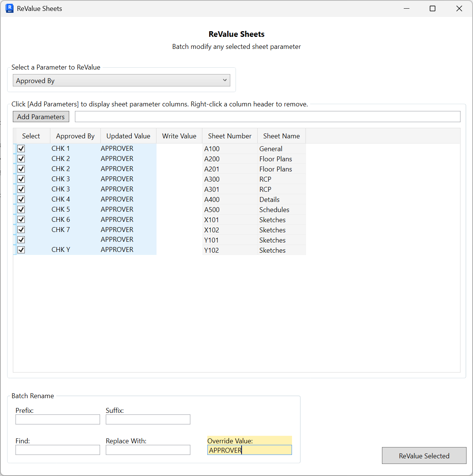
Task: Click the Prefix input field
Action: click(x=57, y=419)
